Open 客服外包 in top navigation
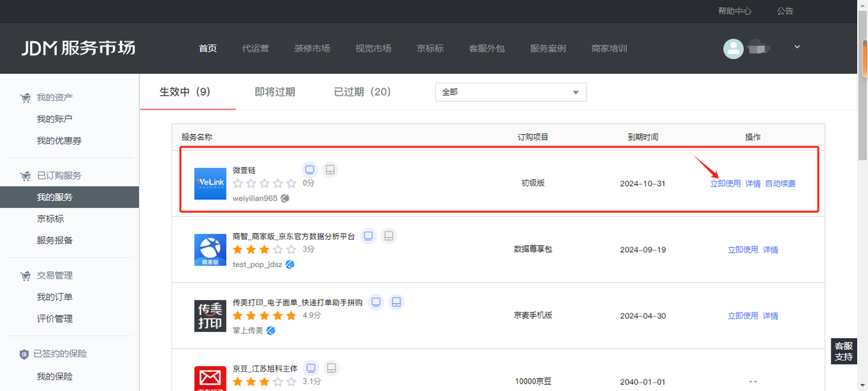Screen dimensions: 868x391 (487, 49)
